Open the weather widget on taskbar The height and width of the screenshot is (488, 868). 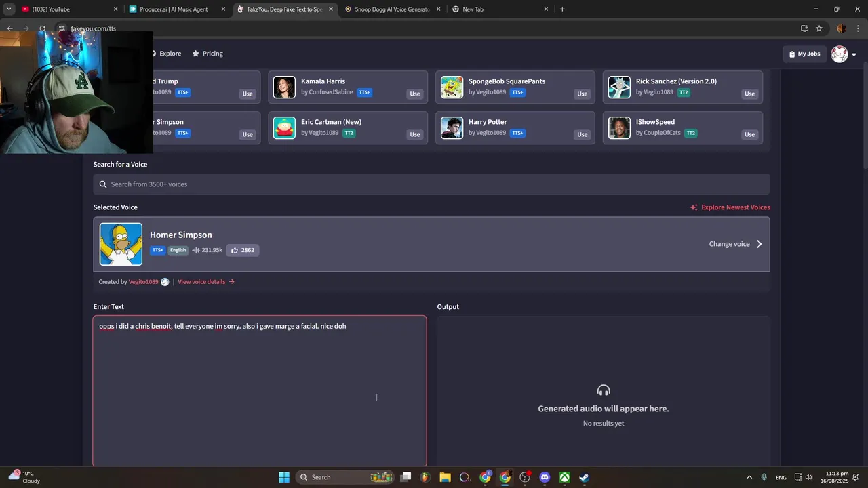click(x=24, y=477)
